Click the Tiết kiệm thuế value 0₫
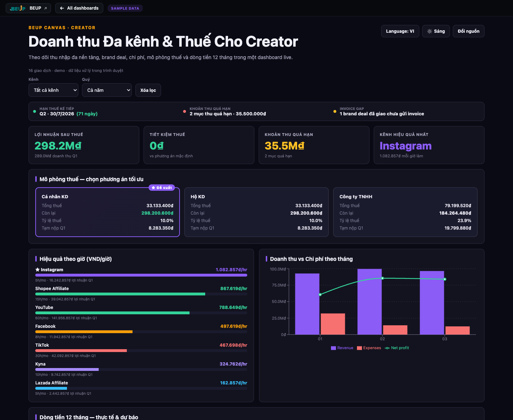This screenshot has width=513, height=420. pyautogui.click(x=157, y=146)
